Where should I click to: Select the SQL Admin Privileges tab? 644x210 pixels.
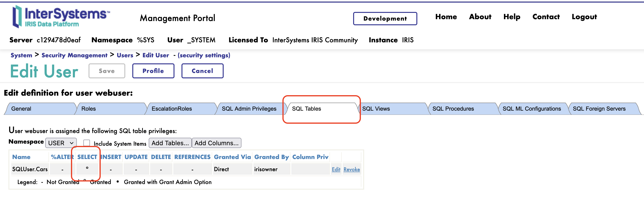249,109
